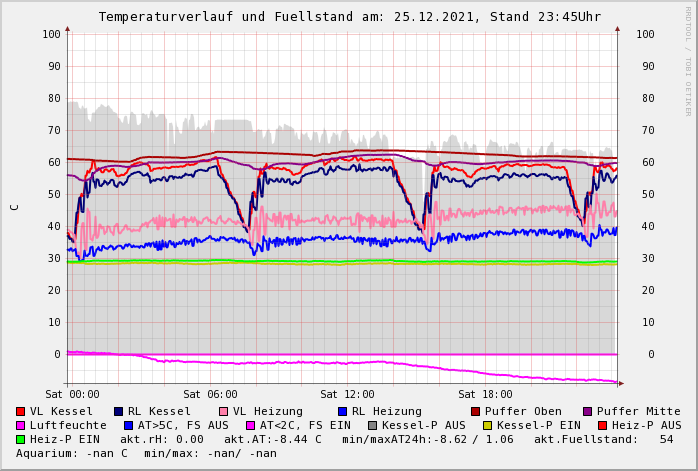Click the Puffer Oben legend color box
This screenshot has height=471, width=698.
[x=475, y=411]
